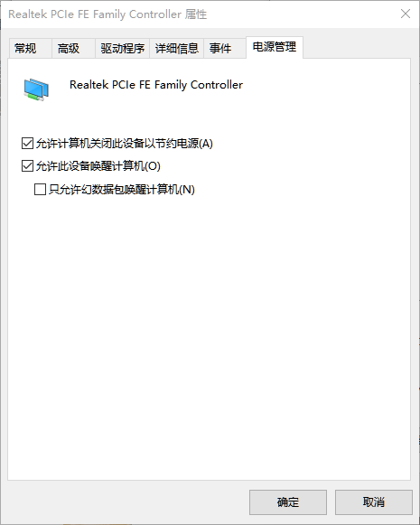Image resolution: width=420 pixels, height=525 pixels.
Task: Show the 详细信息 tab
Action: coord(177,49)
